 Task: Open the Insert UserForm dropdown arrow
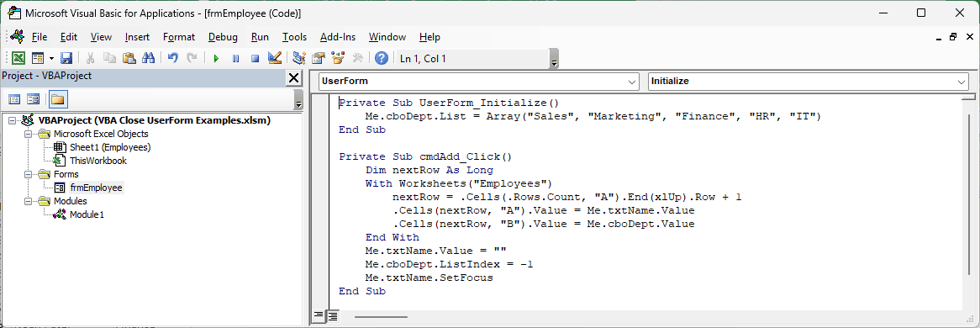point(51,58)
